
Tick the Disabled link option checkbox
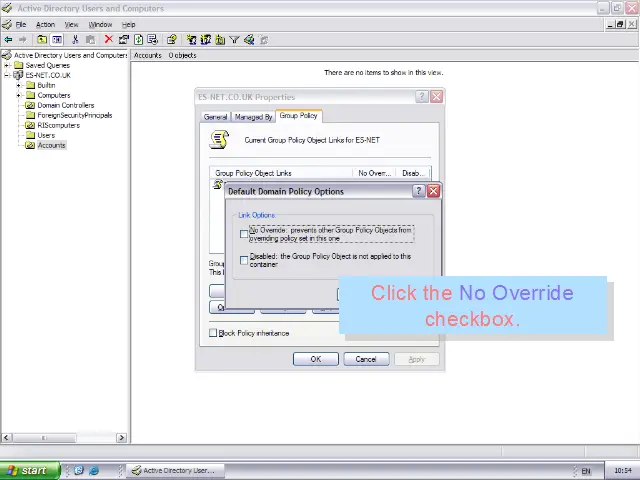click(x=244, y=260)
